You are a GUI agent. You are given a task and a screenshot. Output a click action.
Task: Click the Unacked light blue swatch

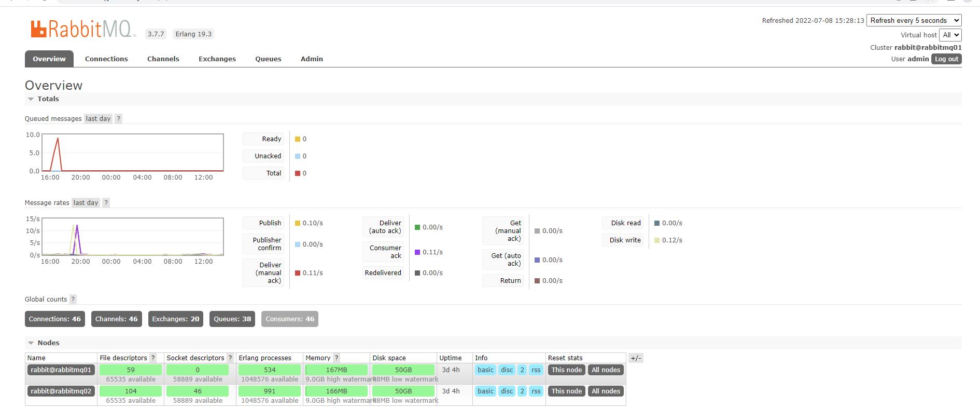pos(298,156)
